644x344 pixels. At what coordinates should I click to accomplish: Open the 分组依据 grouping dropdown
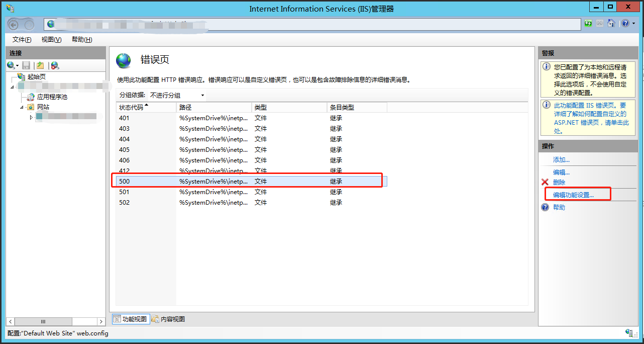tap(177, 95)
